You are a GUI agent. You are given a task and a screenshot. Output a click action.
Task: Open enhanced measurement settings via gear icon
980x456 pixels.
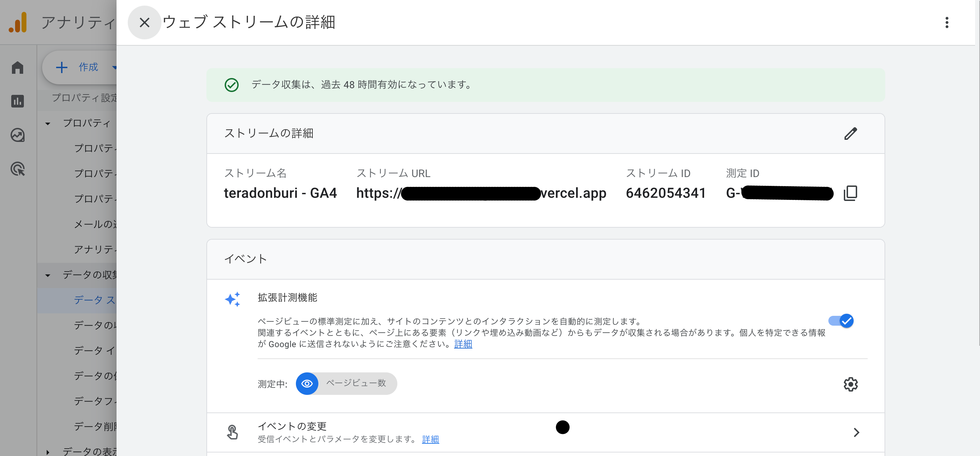pyautogui.click(x=851, y=384)
